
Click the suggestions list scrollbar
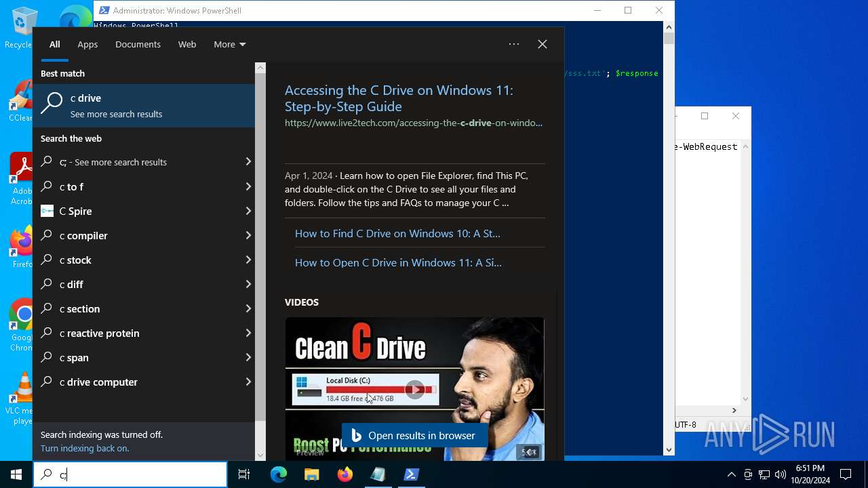point(260,247)
